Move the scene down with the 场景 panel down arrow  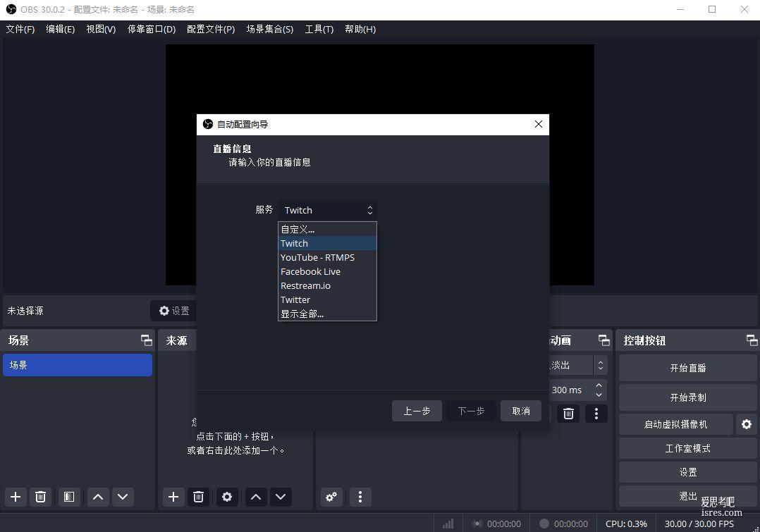click(123, 497)
